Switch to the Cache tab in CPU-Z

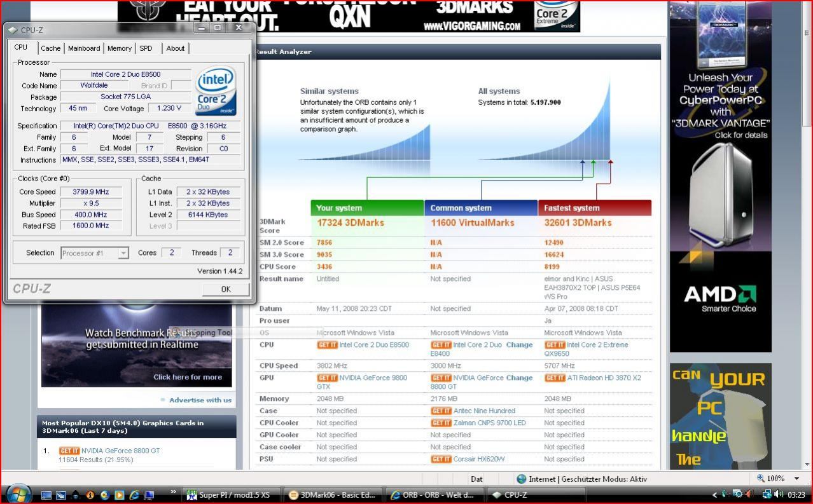(x=51, y=48)
